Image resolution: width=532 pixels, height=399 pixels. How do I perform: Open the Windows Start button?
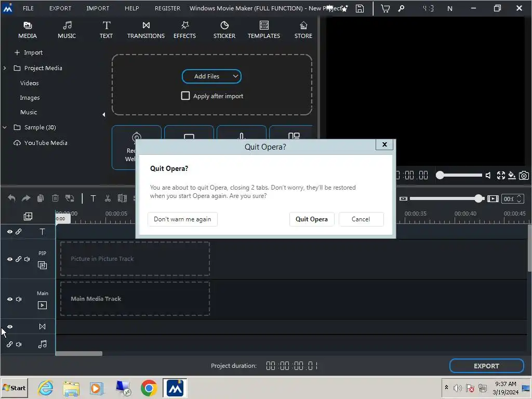pos(14,388)
